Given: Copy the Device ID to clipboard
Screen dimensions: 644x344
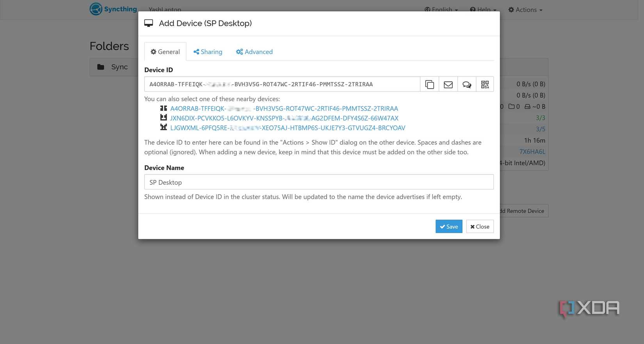Looking at the screenshot, I should pos(429,84).
